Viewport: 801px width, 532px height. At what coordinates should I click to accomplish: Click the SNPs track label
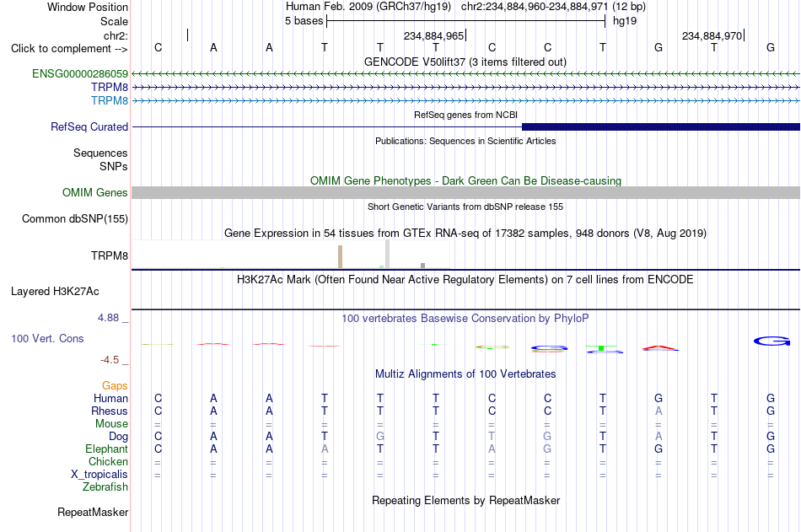pos(114,166)
